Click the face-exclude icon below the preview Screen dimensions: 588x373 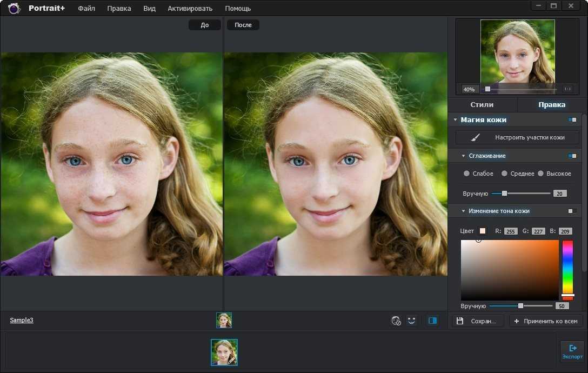tap(396, 321)
